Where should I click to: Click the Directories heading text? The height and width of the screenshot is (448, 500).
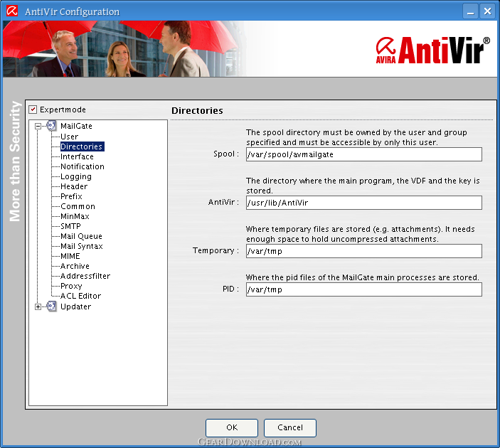click(197, 111)
